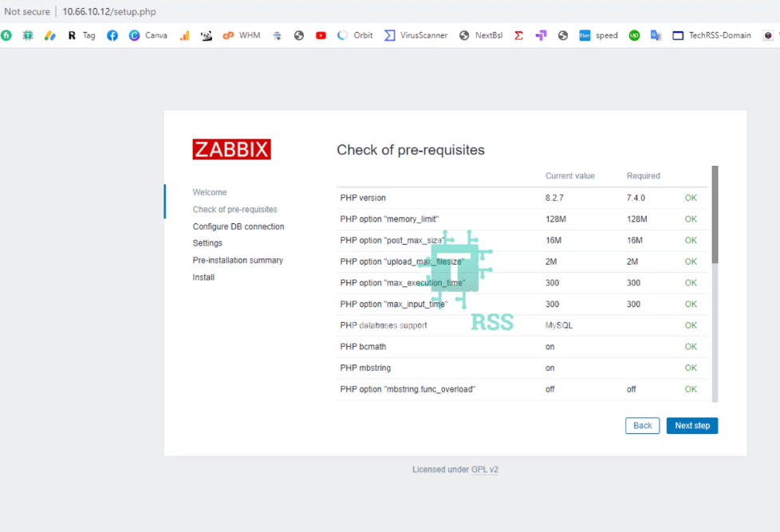Click the Back button
The width and height of the screenshot is (780, 532).
(x=642, y=425)
